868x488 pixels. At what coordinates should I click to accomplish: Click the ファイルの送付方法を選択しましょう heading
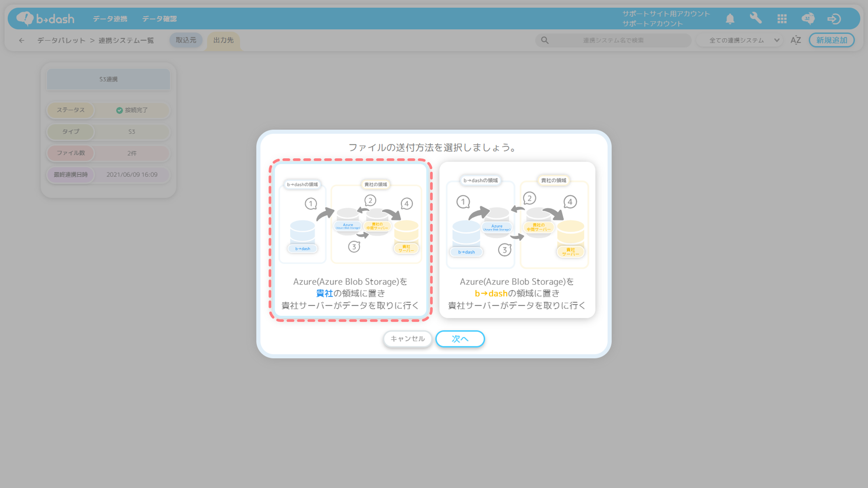pyautogui.click(x=434, y=147)
